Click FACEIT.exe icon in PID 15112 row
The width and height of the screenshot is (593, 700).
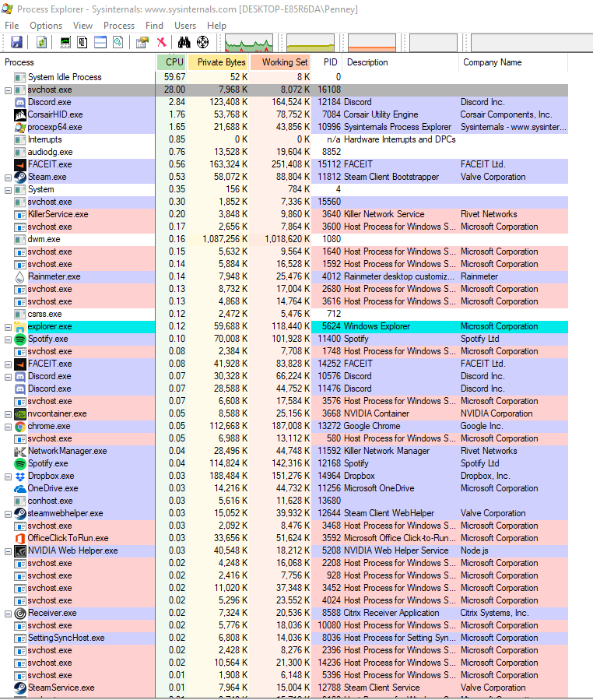(x=20, y=165)
